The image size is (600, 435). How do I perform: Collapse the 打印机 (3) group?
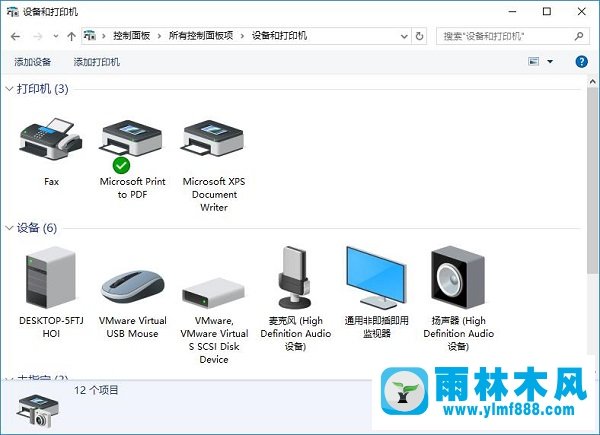tap(9, 89)
